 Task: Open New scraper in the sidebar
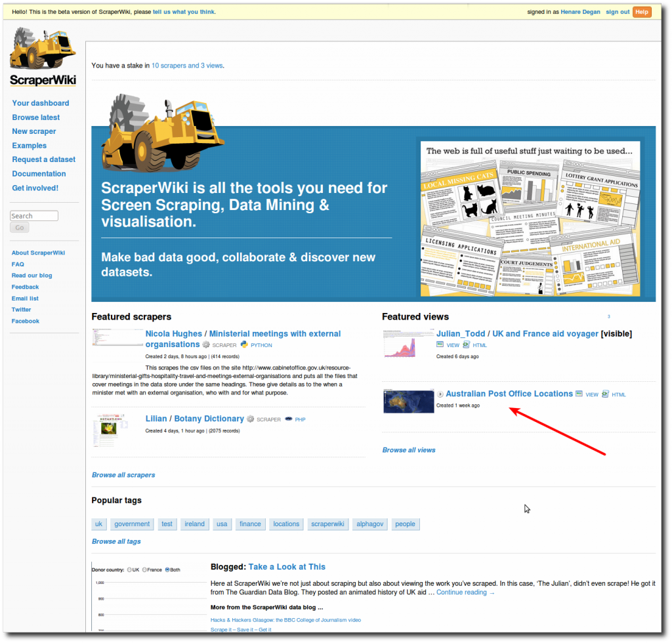click(x=34, y=131)
